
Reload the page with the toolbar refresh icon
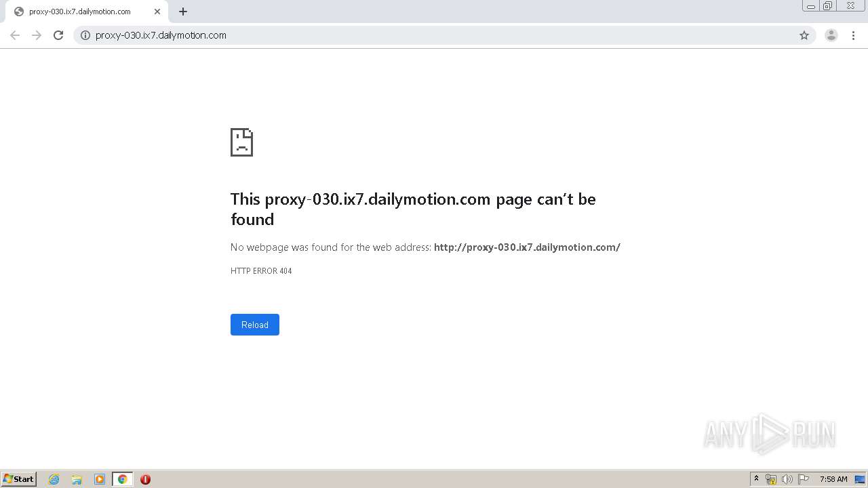[x=58, y=35]
